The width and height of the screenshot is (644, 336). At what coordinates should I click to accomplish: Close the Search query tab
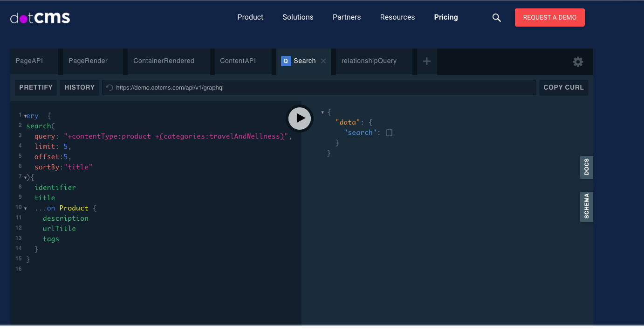click(x=323, y=61)
